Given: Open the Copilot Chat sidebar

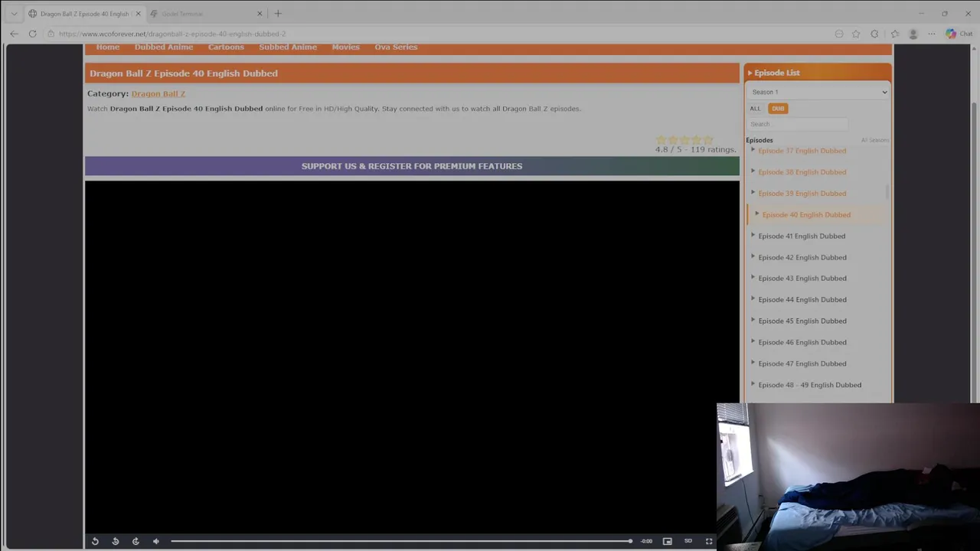Looking at the screenshot, I should click(x=959, y=34).
